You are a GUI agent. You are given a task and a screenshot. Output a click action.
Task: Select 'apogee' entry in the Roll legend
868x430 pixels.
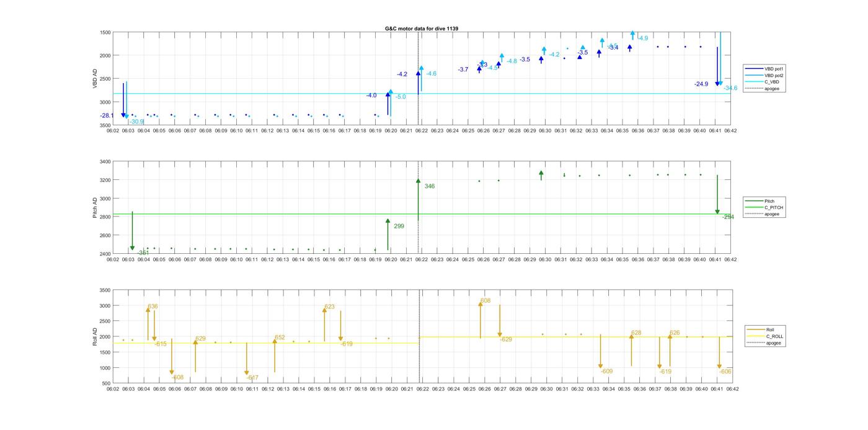774,343
